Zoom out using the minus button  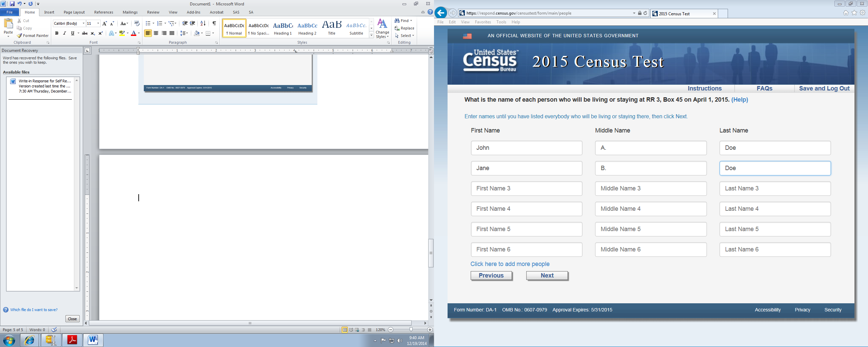coord(391,330)
